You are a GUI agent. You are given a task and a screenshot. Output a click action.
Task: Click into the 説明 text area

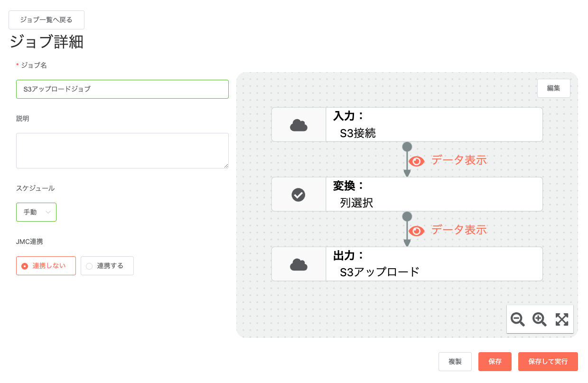click(x=122, y=150)
